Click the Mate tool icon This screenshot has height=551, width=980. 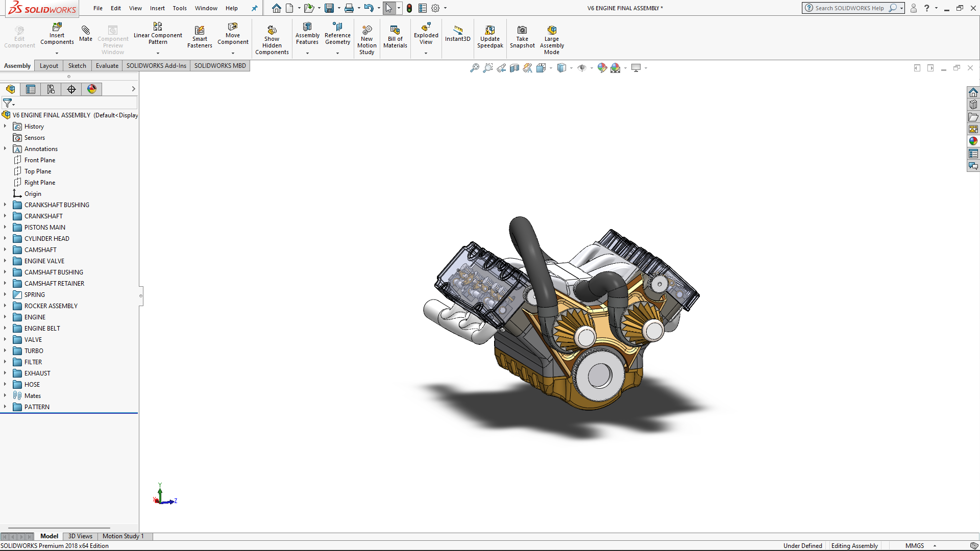coord(86,31)
